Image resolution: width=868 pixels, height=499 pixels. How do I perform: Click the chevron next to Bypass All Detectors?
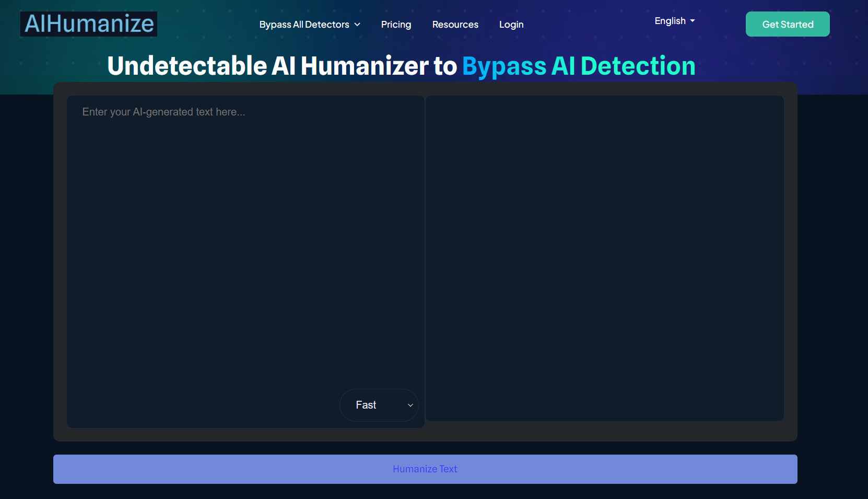[358, 24]
